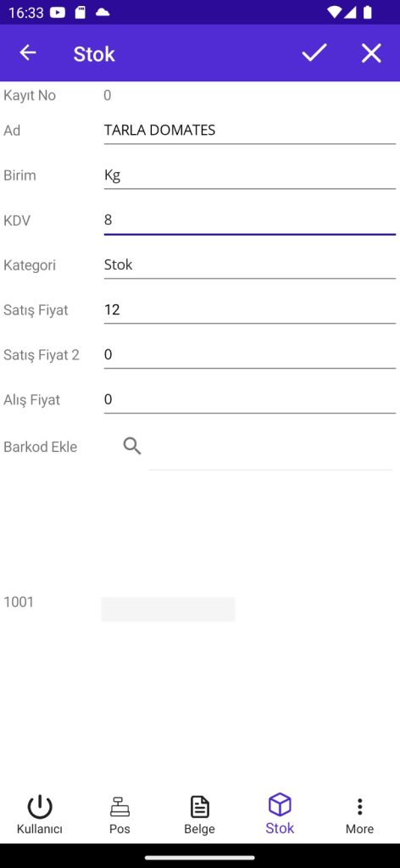Tap the gray box beside 1001
The height and width of the screenshot is (868, 400).
[168, 609]
